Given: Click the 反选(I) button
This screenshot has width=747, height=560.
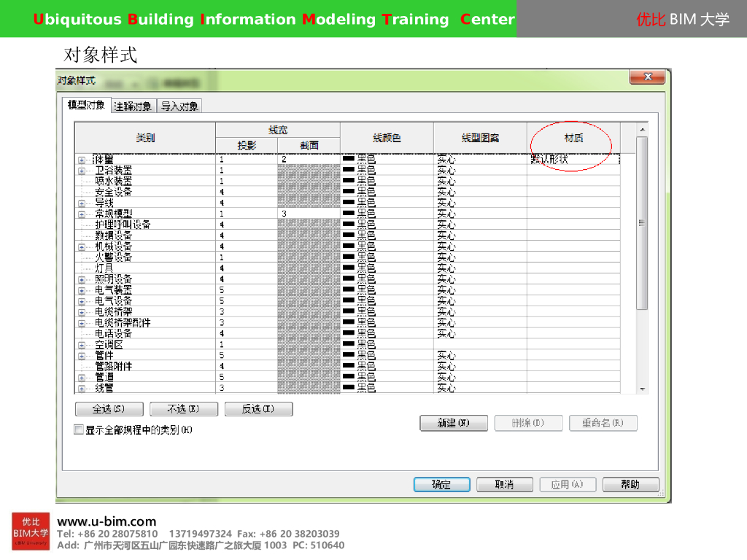Looking at the screenshot, I should [258, 409].
